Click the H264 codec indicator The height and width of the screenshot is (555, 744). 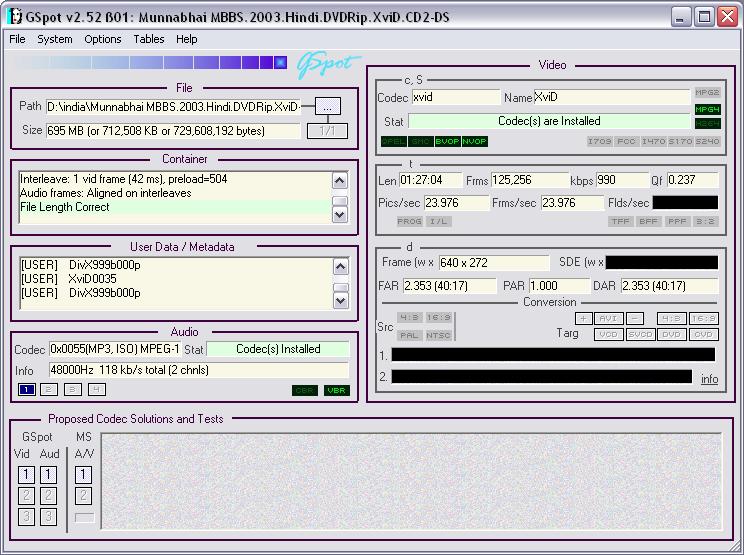[x=707, y=124]
